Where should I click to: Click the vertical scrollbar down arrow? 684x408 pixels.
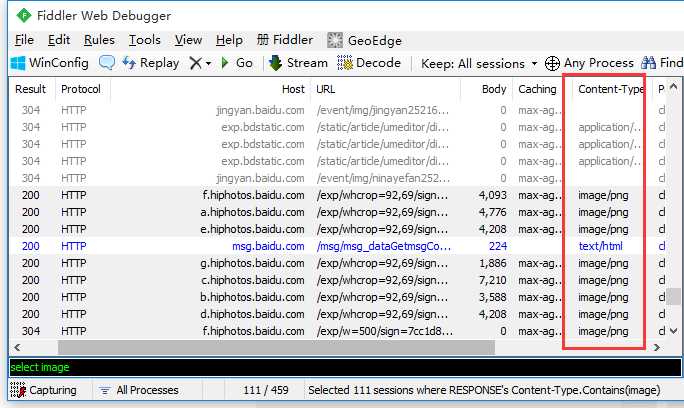coord(674,331)
